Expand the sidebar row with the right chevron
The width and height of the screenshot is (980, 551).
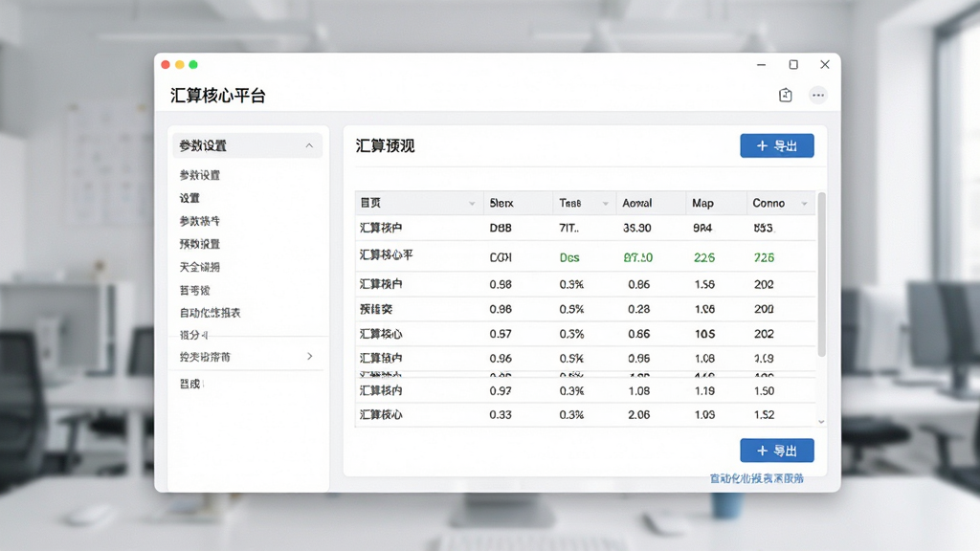click(x=310, y=356)
